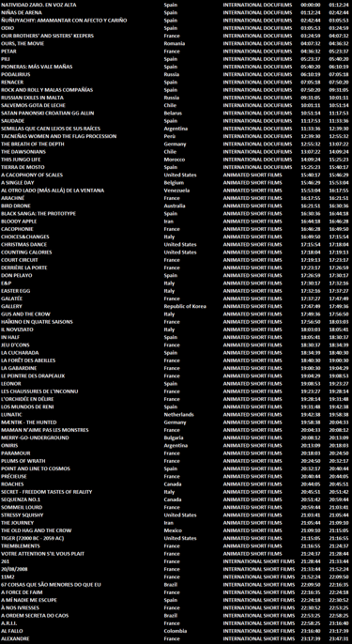Click THE OLD HAG AND THE CROW title
The image size is (352, 644).
pos(37,530)
